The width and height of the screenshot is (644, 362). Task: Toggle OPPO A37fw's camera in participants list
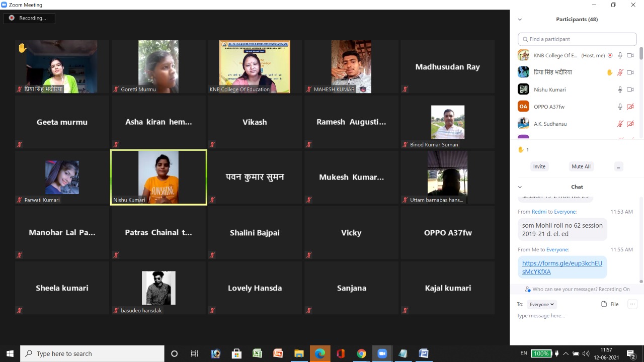tap(630, 107)
